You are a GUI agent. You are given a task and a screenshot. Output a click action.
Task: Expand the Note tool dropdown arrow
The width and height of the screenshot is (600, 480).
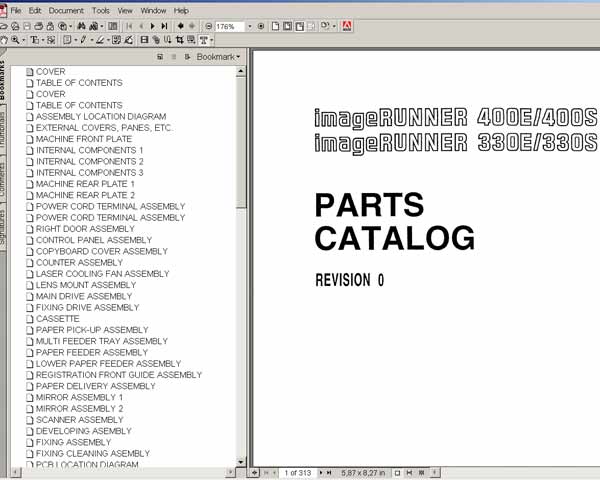[76, 40]
